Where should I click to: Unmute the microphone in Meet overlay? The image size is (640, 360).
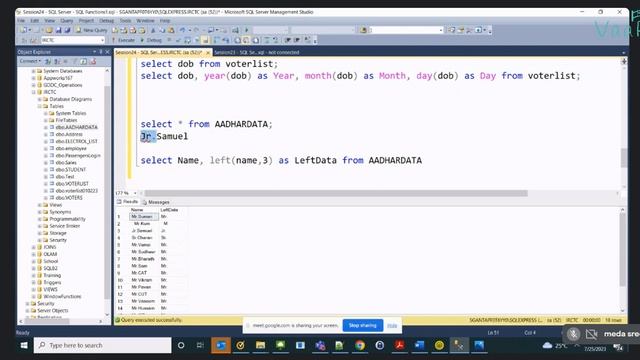point(573,334)
